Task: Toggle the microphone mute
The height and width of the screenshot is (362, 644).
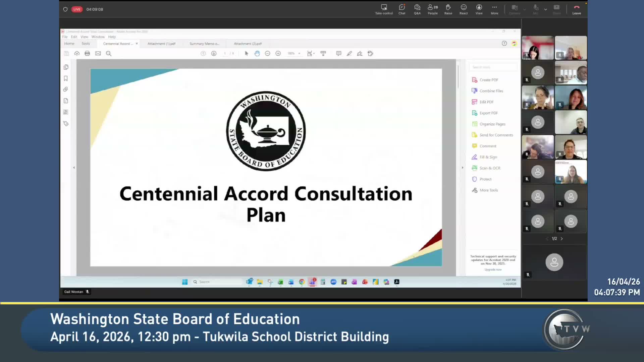Action: point(536,9)
